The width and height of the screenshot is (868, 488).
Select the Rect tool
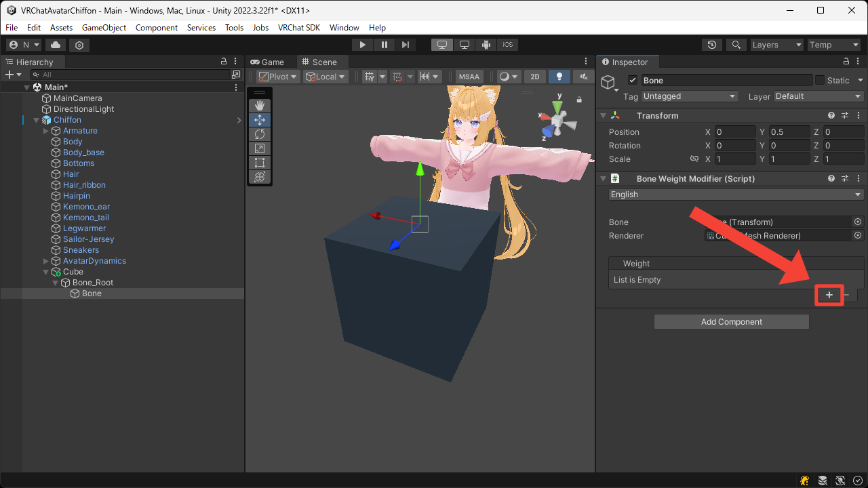pos(259,163)
